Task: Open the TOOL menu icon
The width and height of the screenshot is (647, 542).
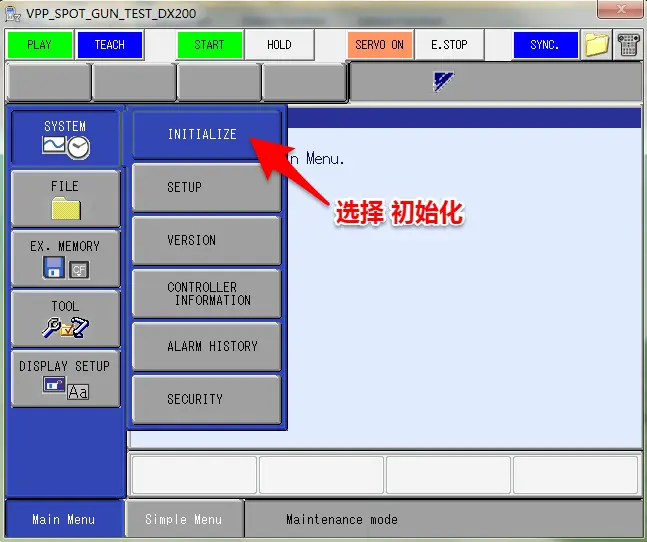Action: tap(65, 318)
